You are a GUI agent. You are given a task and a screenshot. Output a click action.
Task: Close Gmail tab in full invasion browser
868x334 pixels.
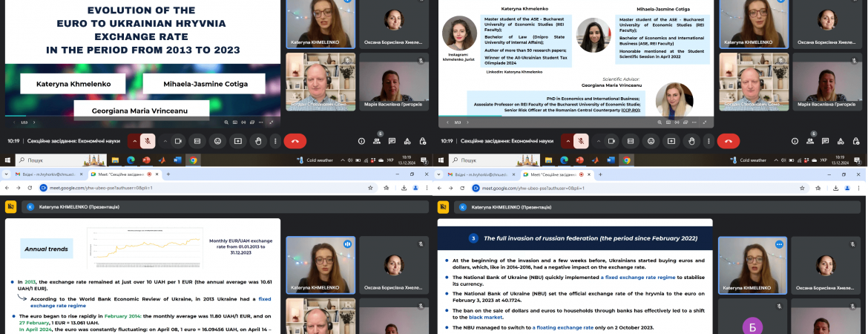[514, 174]
